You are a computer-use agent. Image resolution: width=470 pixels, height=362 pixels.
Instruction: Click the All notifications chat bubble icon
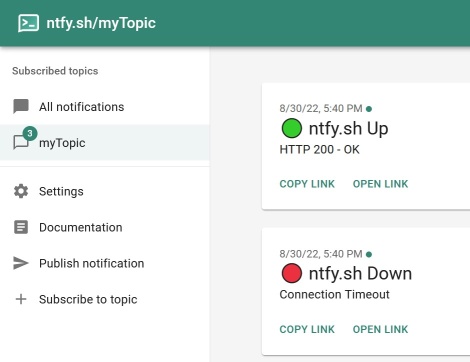coord(21,107)
